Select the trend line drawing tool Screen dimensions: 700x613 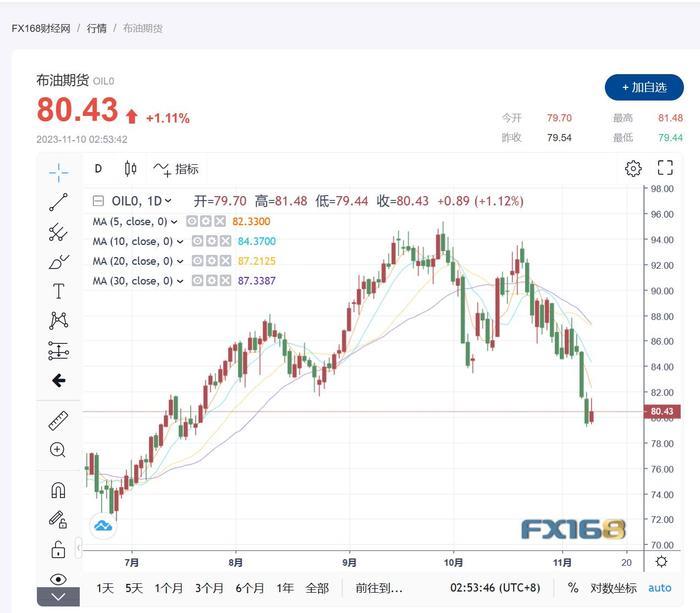coord(58,202)
